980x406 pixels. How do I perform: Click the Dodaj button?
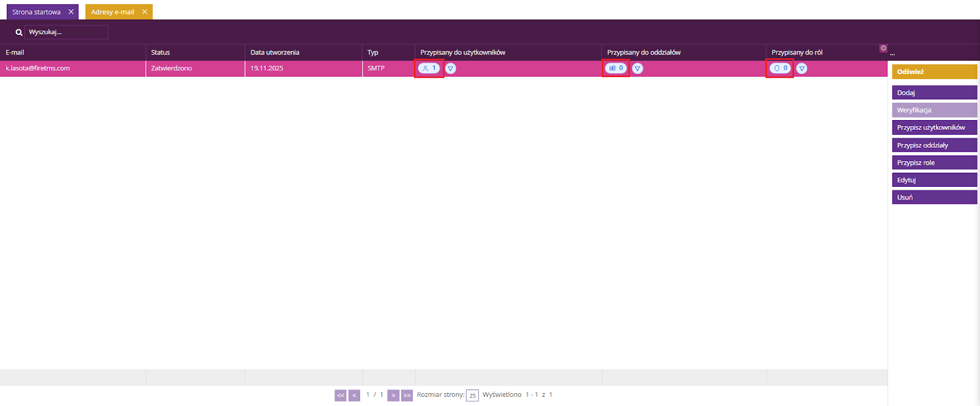[x=935, y=92]
